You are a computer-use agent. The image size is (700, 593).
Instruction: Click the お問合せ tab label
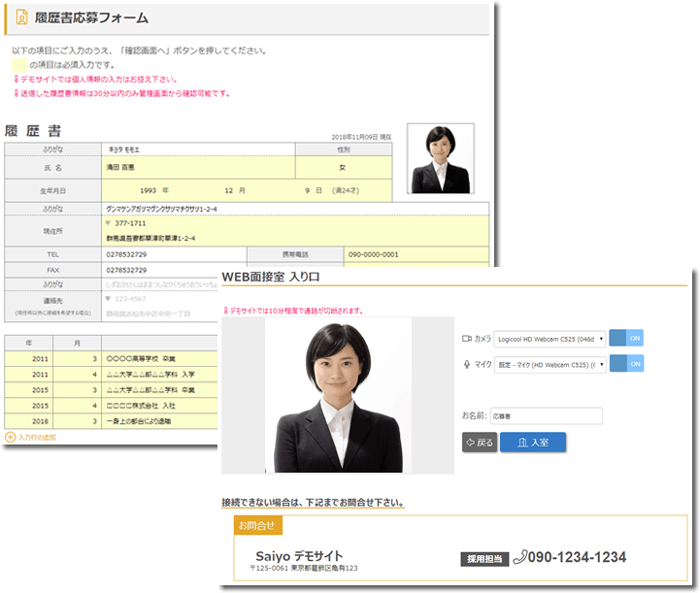tap(258, 526)
